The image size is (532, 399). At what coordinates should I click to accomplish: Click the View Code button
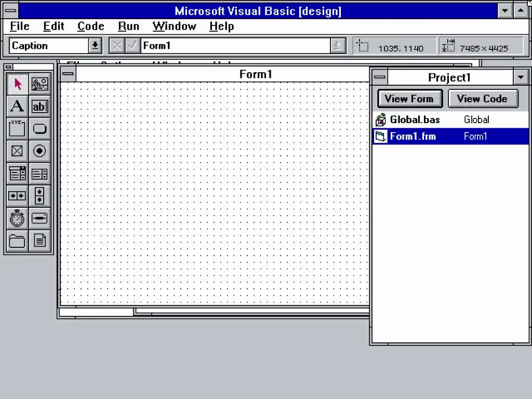[x=483, y=99]
